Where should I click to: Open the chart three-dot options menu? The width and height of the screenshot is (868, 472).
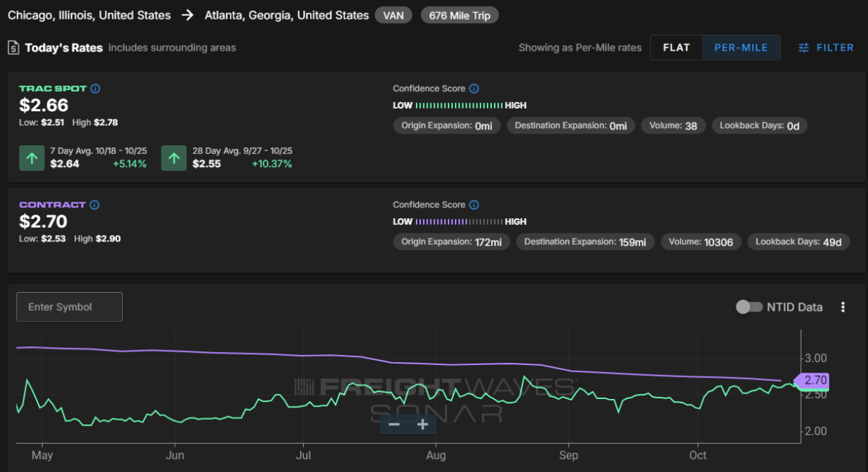pos(843,307)
